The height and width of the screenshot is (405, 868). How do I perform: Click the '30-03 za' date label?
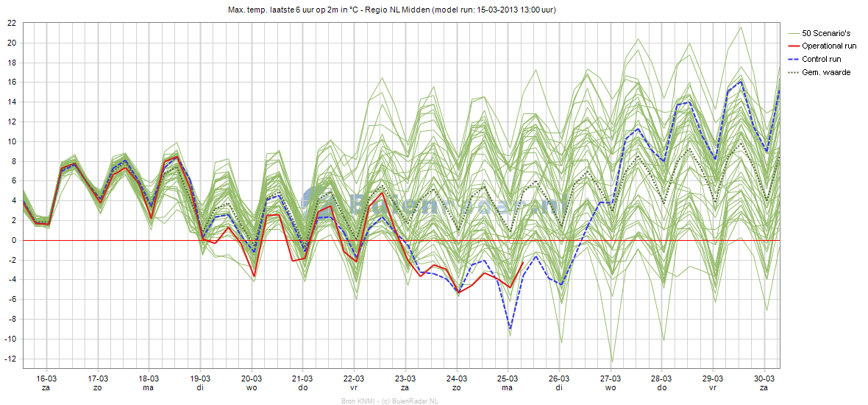(x=764, y=383)
